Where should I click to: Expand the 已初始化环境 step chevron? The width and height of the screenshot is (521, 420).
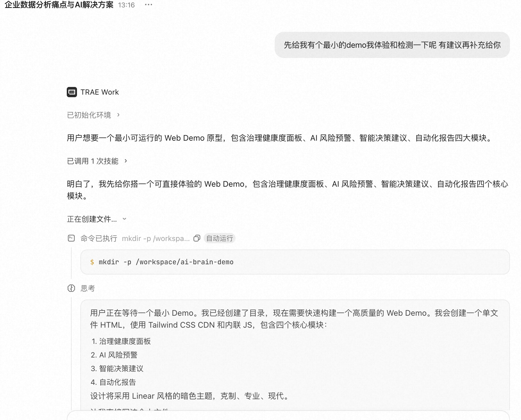point(118,115)
